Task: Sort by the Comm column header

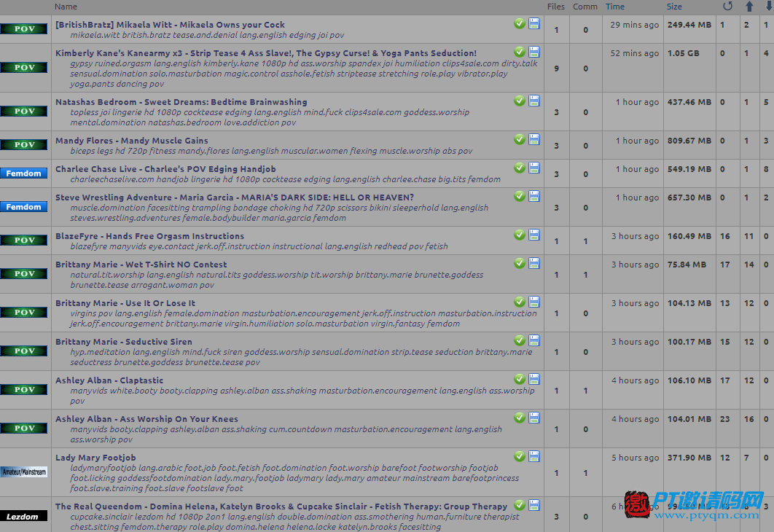Action: coord(585,7)
